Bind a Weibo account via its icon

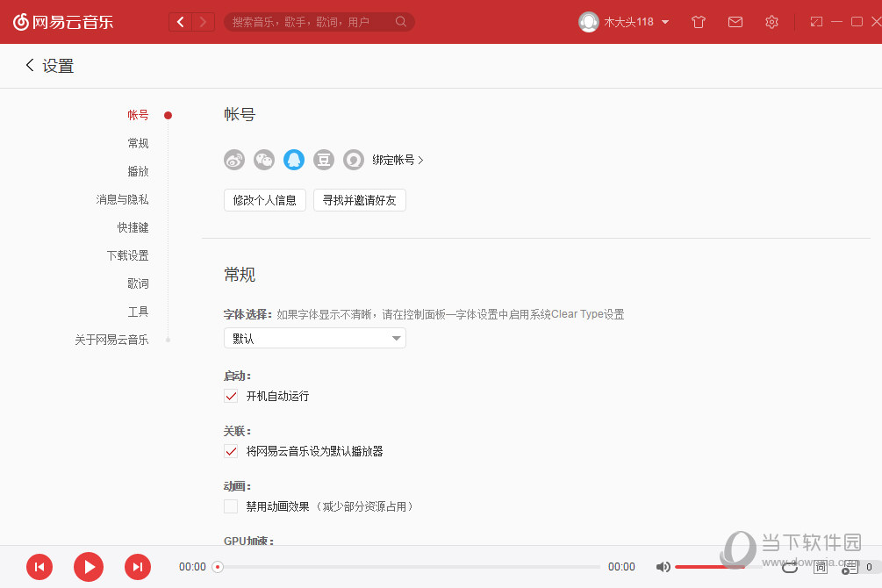[233, 160]
